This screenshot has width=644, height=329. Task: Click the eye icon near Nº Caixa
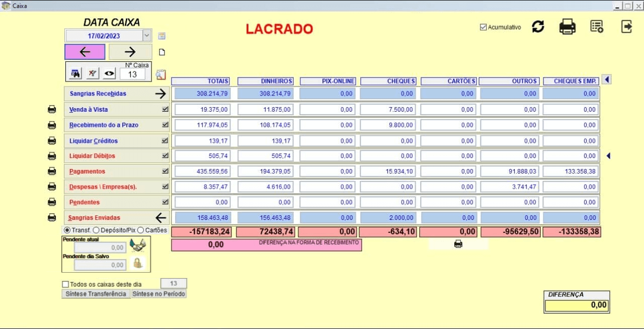(x=109, y=73)
